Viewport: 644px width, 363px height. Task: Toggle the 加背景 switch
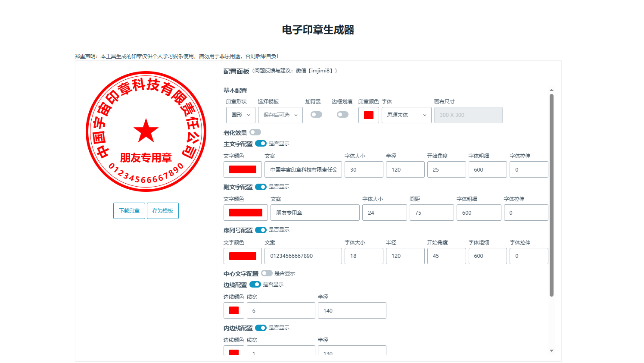click(317, 115)
